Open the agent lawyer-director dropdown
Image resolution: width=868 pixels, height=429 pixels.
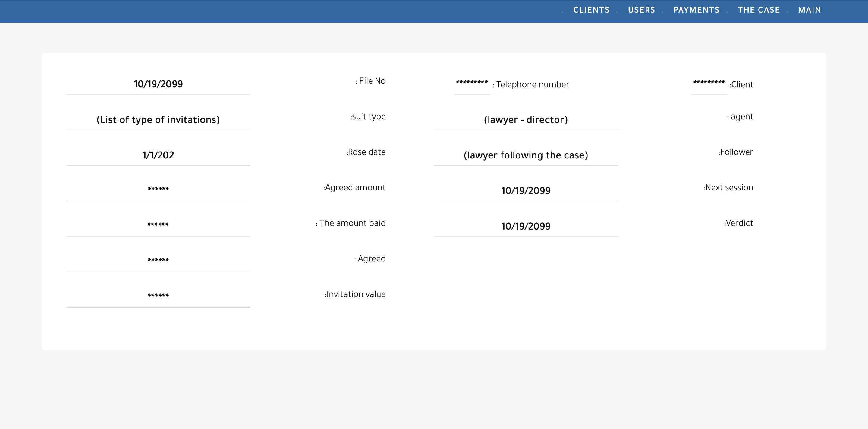click(x=526, y=120)
